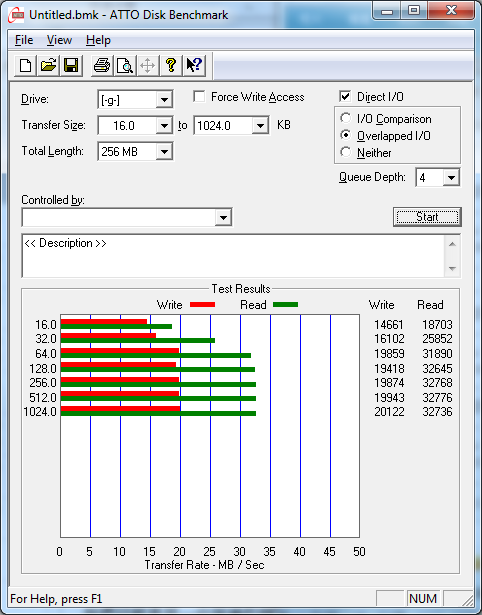
Task: Expand the Drive dropdown
Action: (x=164, y=100)
